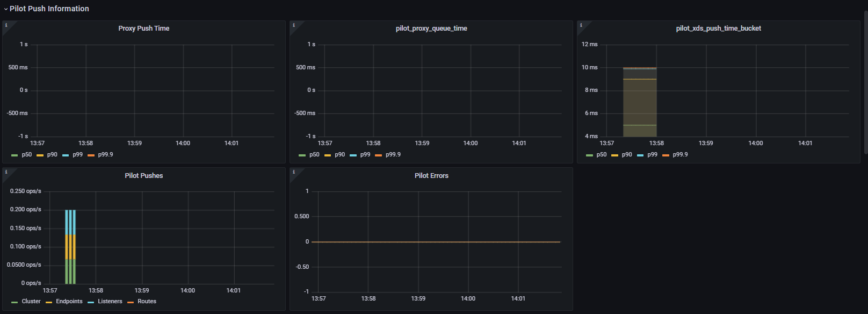Click the shaded bar in pilot_xds_push_time_bucket chart
868x314 pixels.
tap(640, 102)
